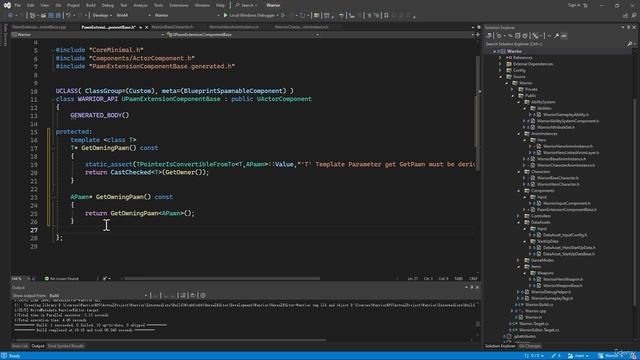This screenshot has width=640, height=360.
Task: Collapse the class definition fold at line 11
Action: 53,99
